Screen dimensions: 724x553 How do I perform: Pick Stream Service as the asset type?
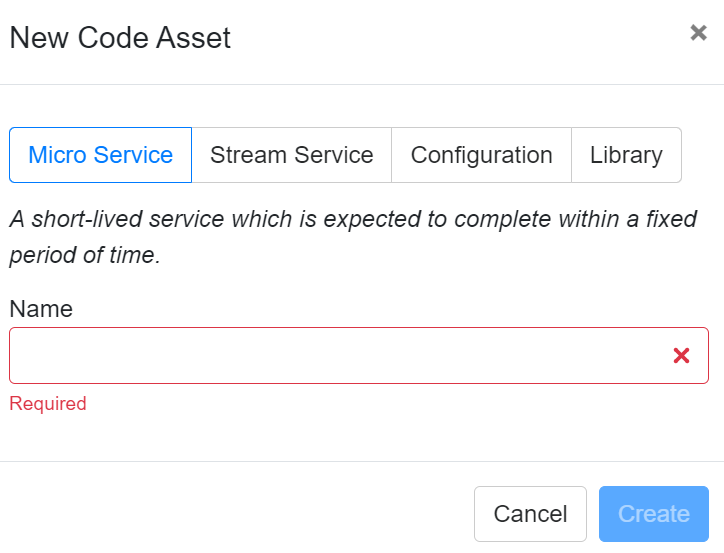pyautogui.click(x=291, y=155)
